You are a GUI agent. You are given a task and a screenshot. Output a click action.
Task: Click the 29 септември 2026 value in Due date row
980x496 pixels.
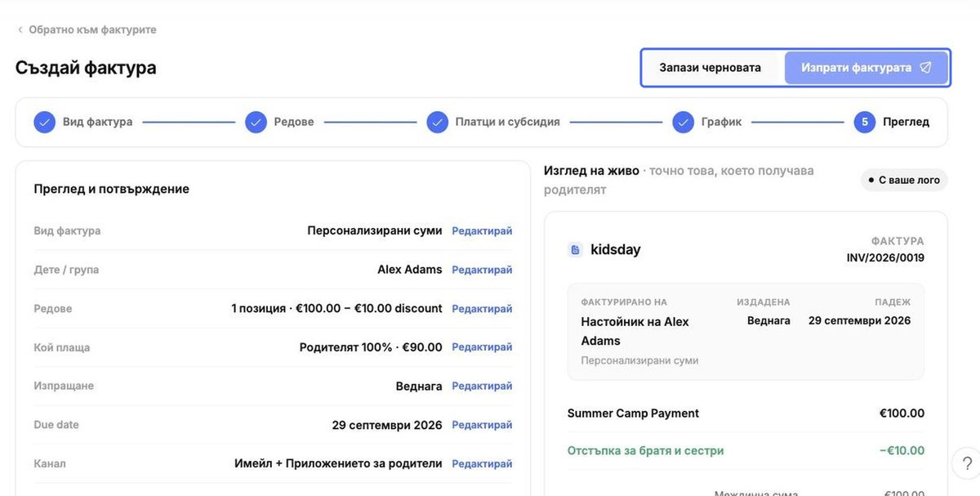click(x=387, y=425)
